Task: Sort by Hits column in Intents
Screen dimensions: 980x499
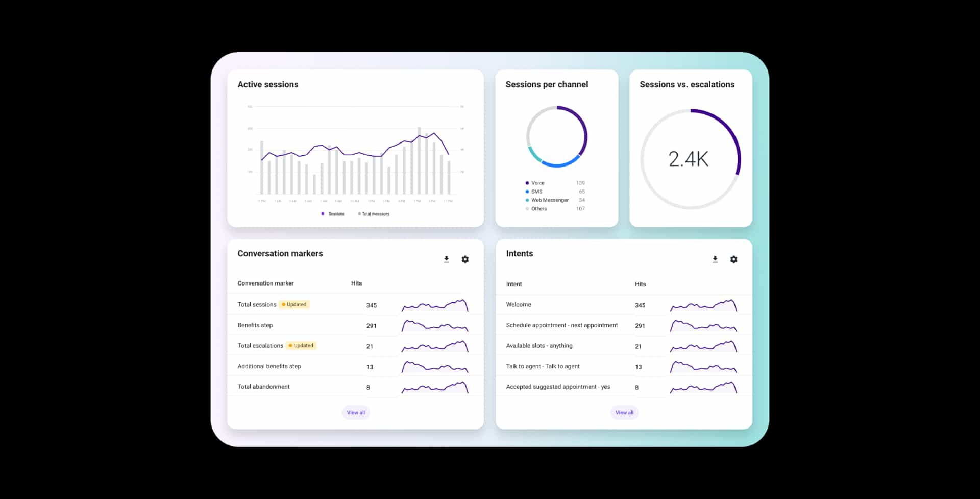Action: 640,284
